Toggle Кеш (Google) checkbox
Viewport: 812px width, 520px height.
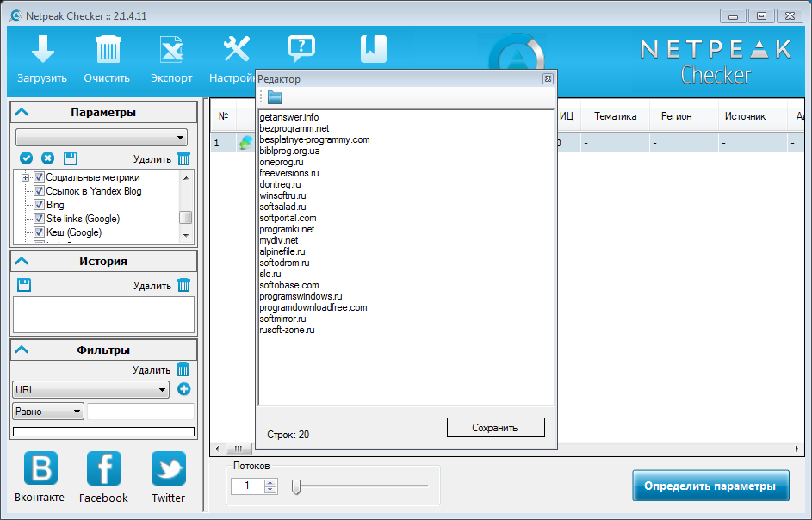39,232
